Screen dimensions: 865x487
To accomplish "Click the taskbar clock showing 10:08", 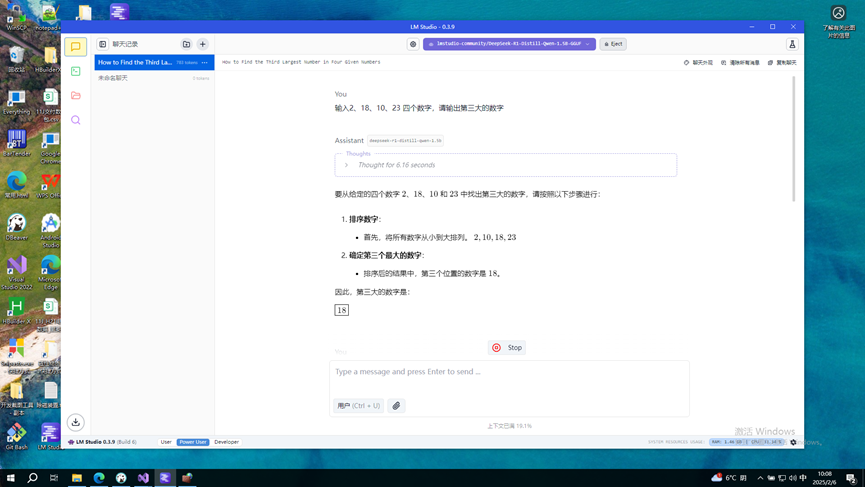I will pyautogui.click(x=825, y=478).
